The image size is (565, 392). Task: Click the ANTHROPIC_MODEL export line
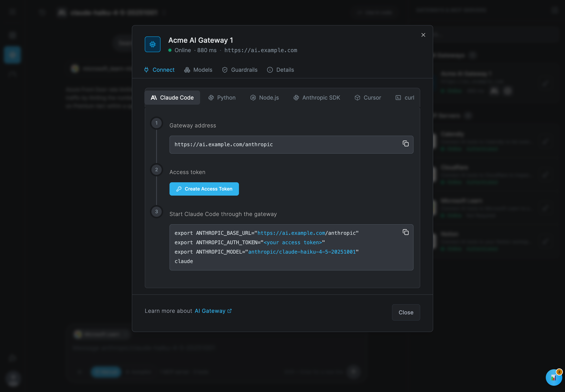pos(267,252)
